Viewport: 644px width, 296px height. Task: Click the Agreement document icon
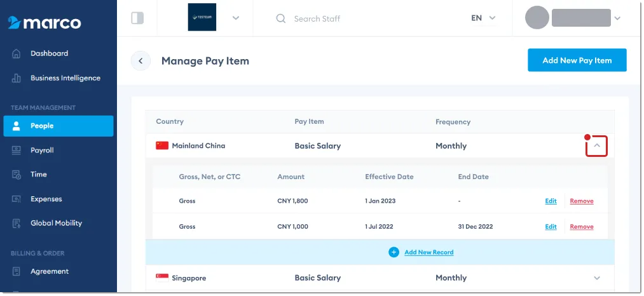click(x=16, y=271)
